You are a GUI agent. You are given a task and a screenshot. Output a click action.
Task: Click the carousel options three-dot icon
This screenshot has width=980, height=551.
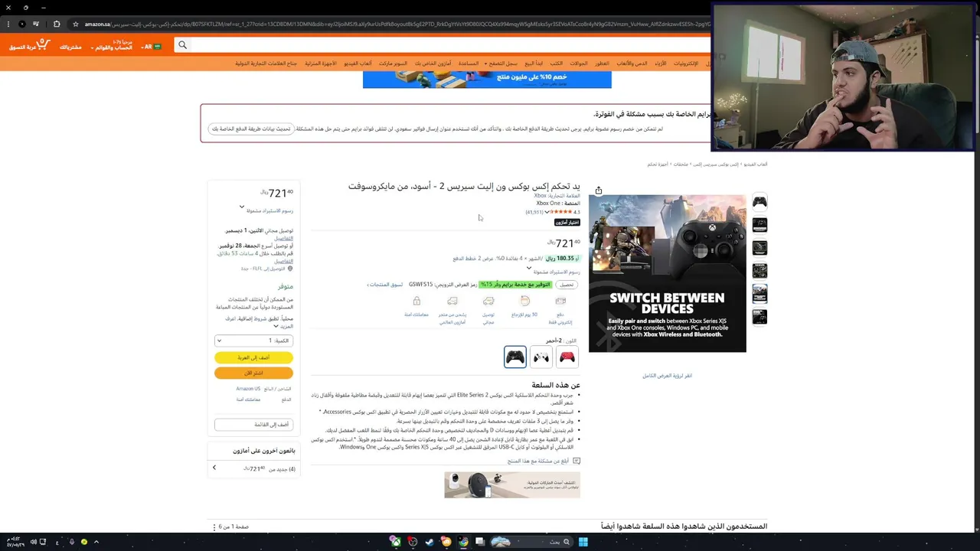(214, 527)
